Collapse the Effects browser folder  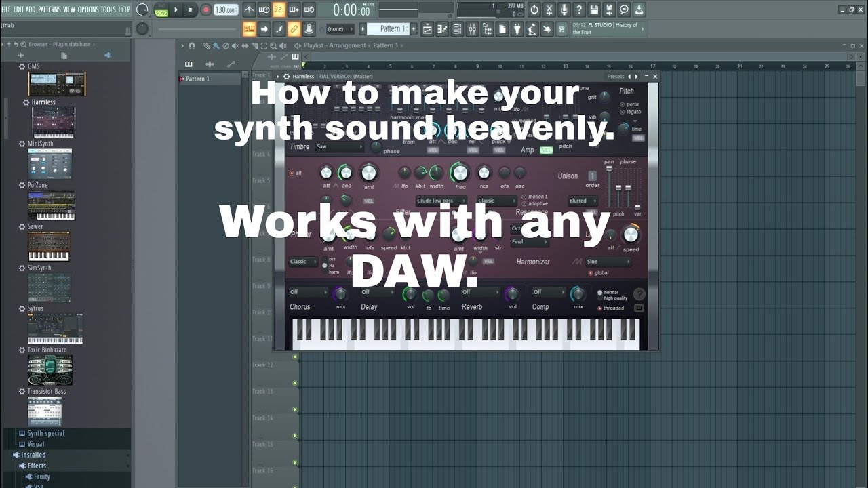37,466
